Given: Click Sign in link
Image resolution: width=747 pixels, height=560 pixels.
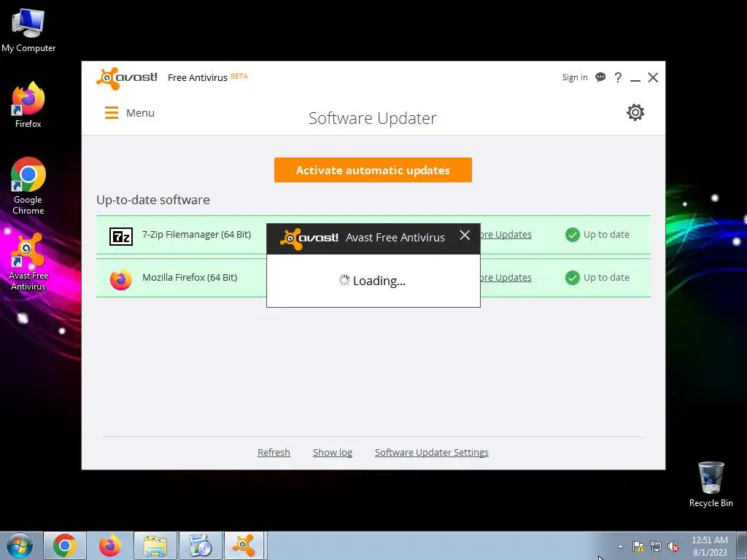Looking at the screenshot, I should (575, 77).
